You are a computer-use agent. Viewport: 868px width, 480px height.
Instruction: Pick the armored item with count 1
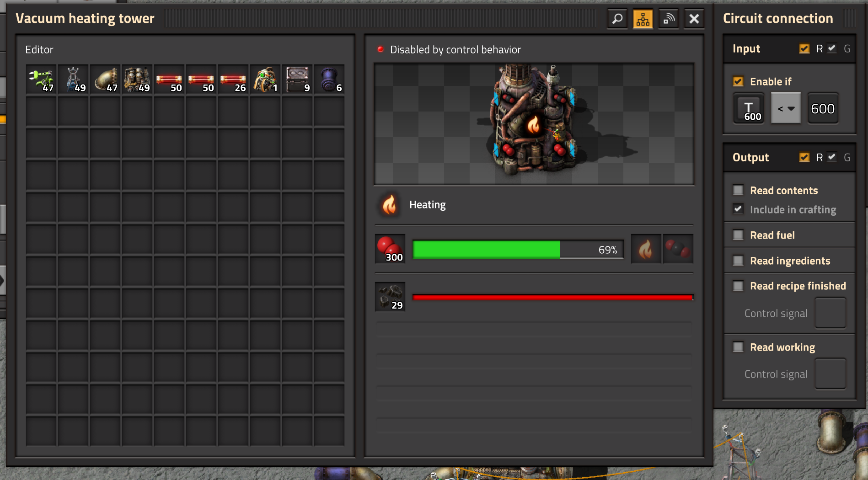tap(265, 80)
